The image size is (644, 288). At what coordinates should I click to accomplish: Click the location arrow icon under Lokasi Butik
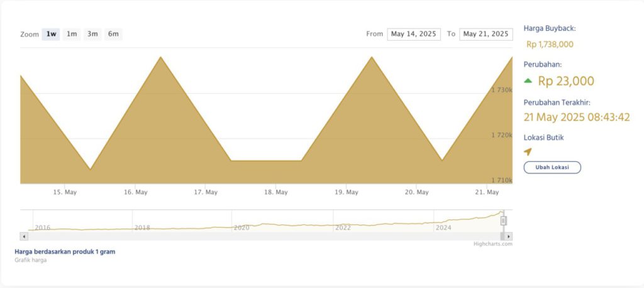pyautogui.click(x=528, y=152)
